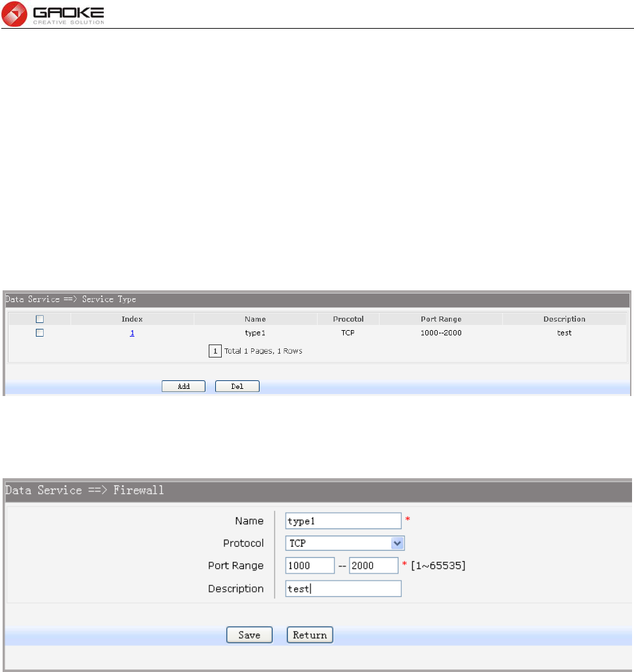Click the Name input field containing type1

[x=343, y=521]
